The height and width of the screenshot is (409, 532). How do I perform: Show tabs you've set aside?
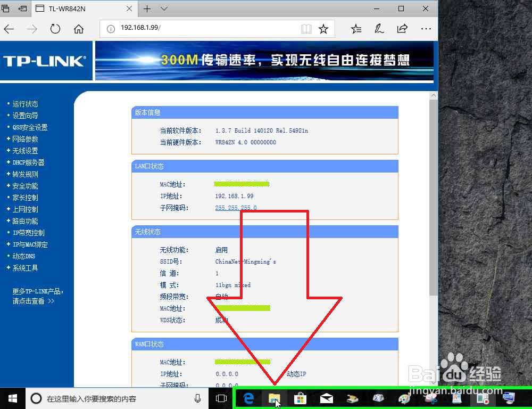coord(5,9)
